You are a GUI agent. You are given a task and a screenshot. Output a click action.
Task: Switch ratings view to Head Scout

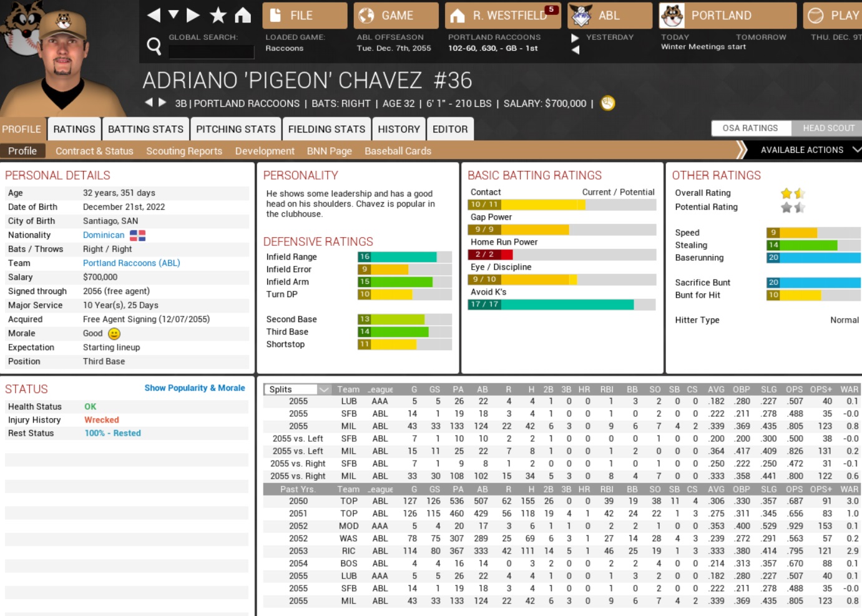coord(828,128)
